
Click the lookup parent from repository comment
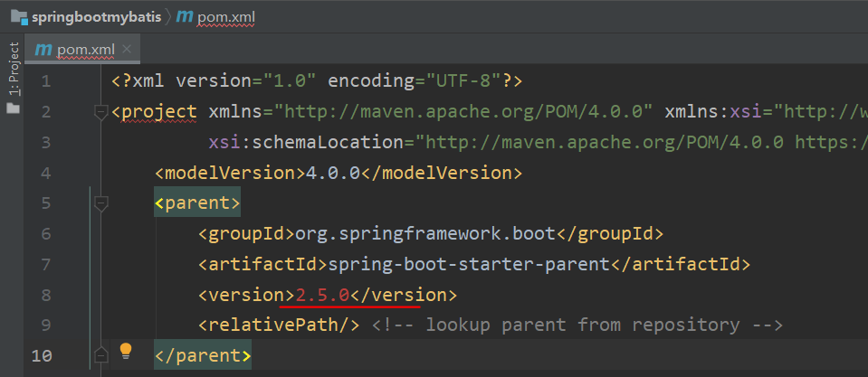[x=577, y=325]
